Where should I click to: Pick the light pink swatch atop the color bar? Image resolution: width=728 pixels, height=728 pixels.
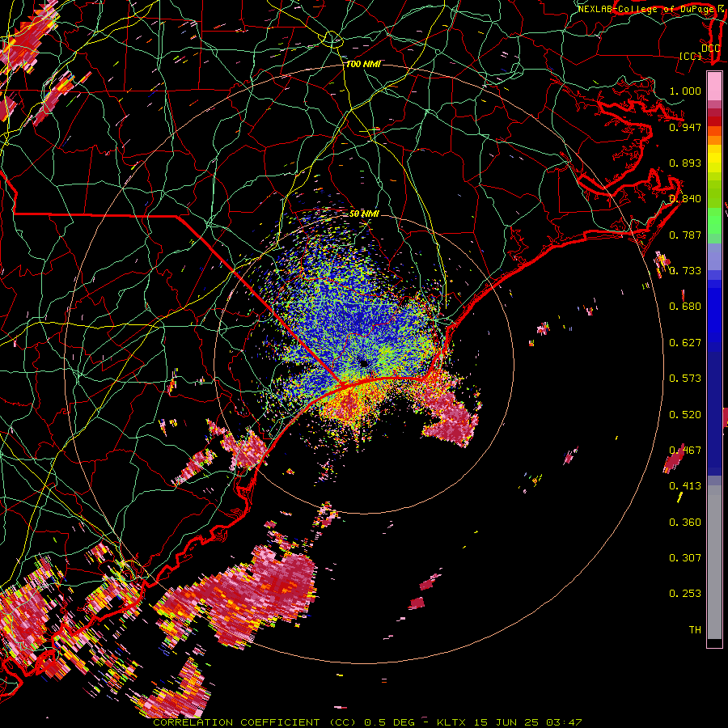[714, 86]
